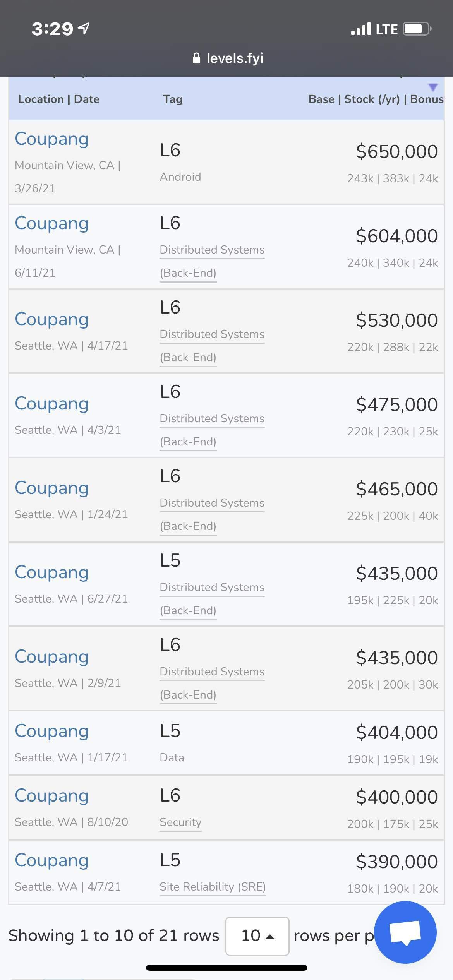Select the $530,000 compensation entry
Screen dimensions: 453x980
396,320
